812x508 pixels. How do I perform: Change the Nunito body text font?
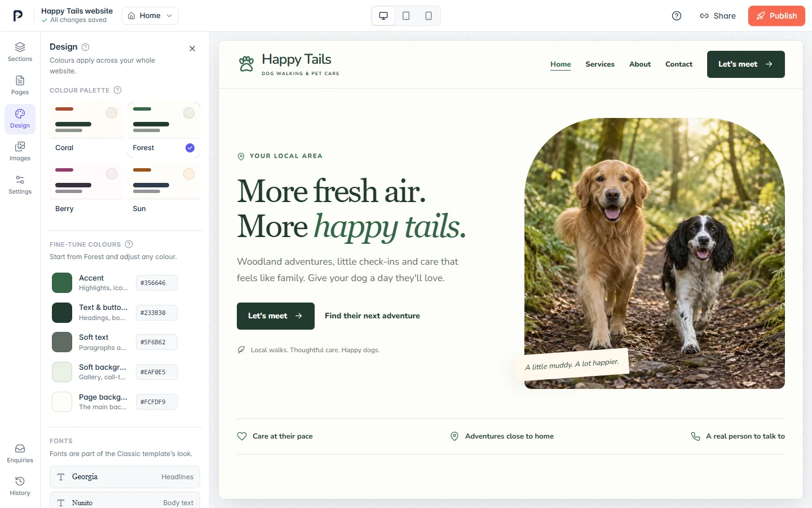click(x=125, y=501)
